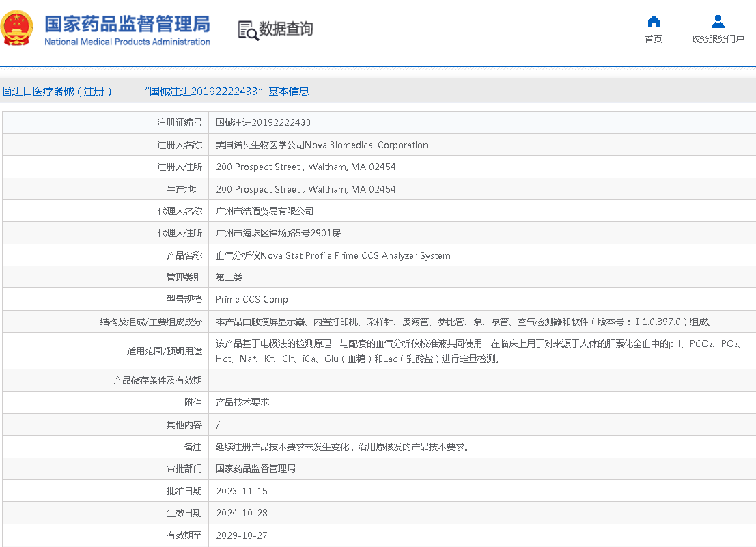Click the Prime CCS Comp model value
Screen dimensions: 756x547
(251, 299)
